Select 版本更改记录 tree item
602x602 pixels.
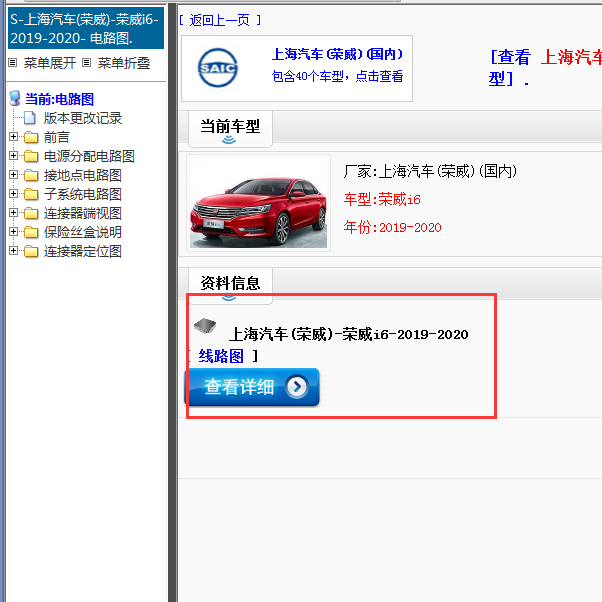tap(83, 118)
